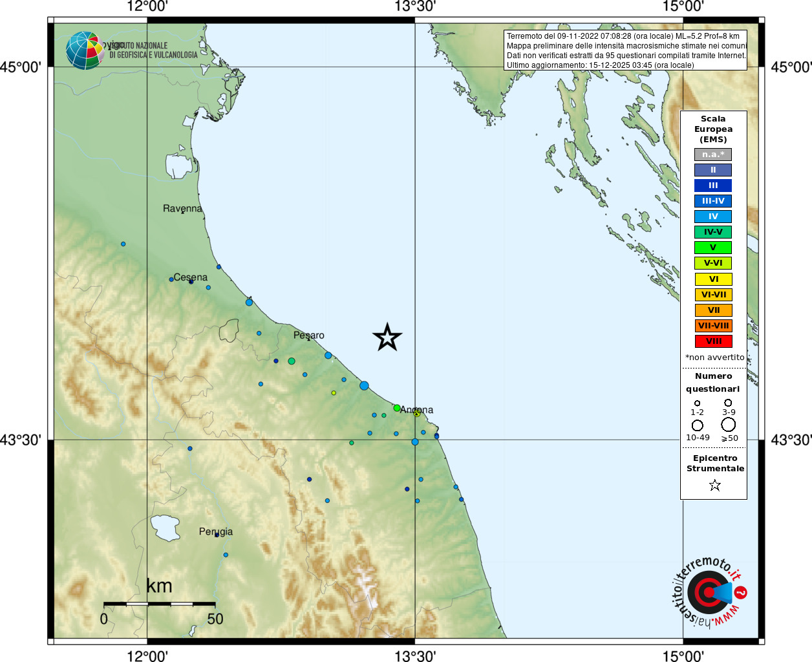Click the 'Terremoto del 09-11-2022' header line
The image size is (812, 662).
point(623,36)
